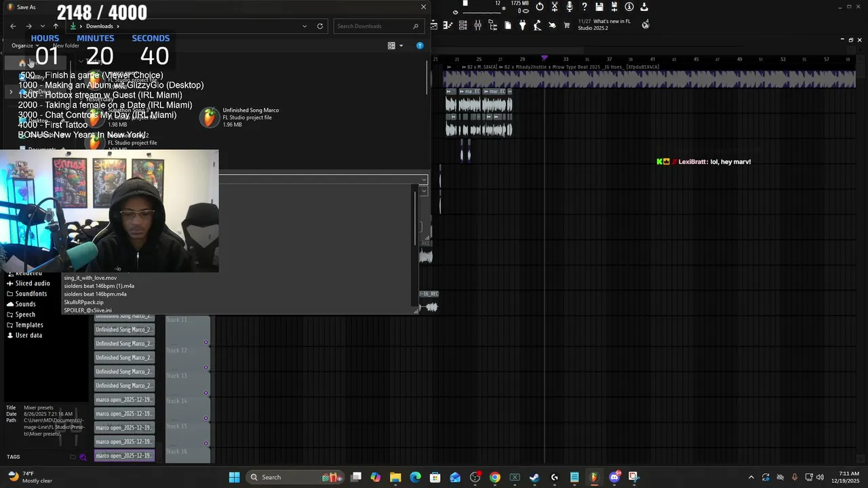The width and height of the screenshot is (868, 488).
Task: Toggle mute switch on Track 12
Action: click(206, 367)
